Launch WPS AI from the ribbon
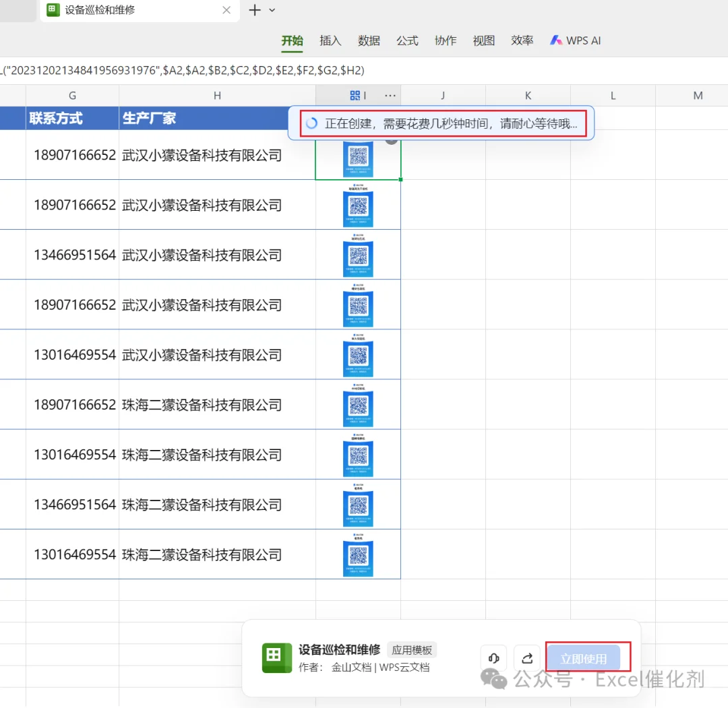This screenshot has height=708, width=728. coord(576,41)
